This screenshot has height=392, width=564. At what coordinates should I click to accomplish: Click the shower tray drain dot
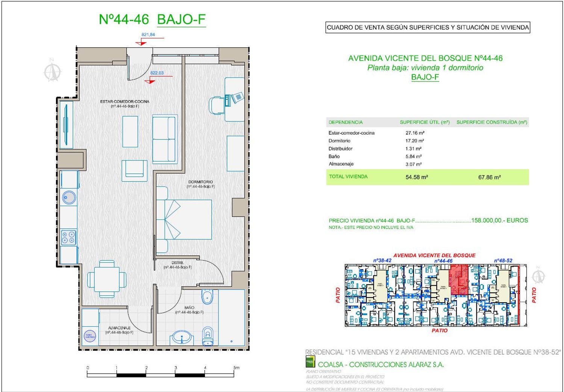click(231, 341)
